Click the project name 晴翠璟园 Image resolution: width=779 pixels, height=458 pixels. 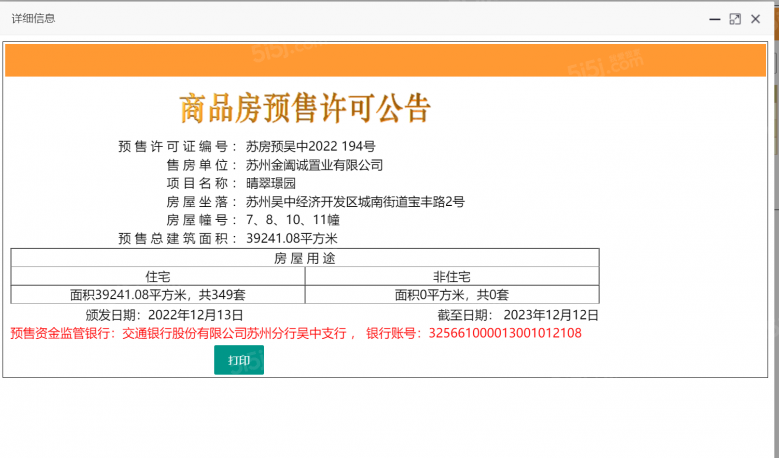point(271,183)
